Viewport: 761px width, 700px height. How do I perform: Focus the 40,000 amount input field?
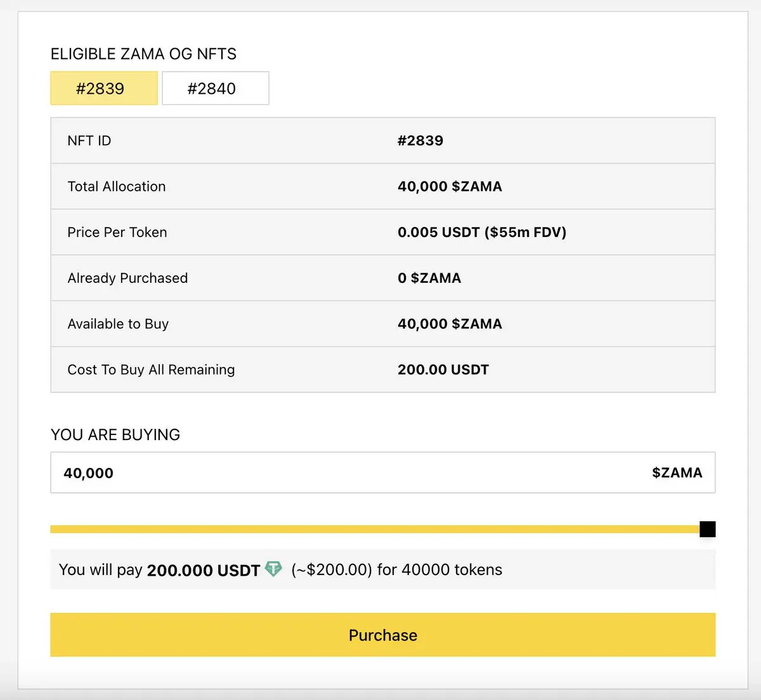317,473
